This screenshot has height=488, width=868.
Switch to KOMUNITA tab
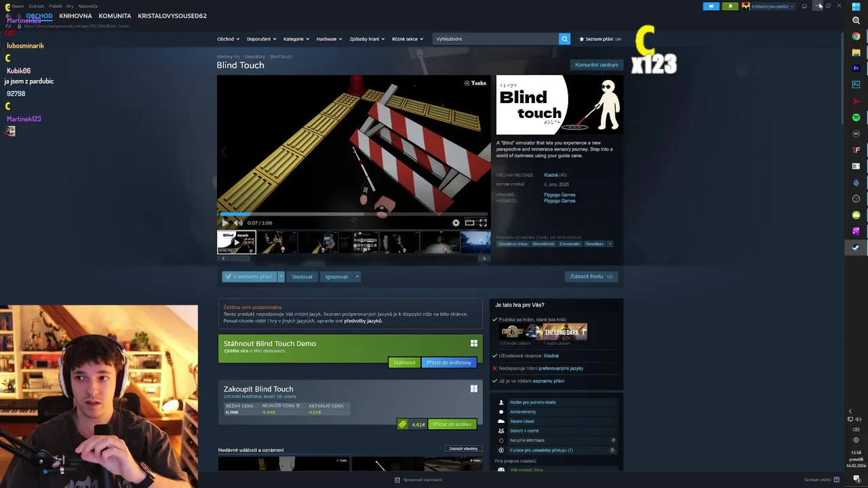tap(115, 16)
